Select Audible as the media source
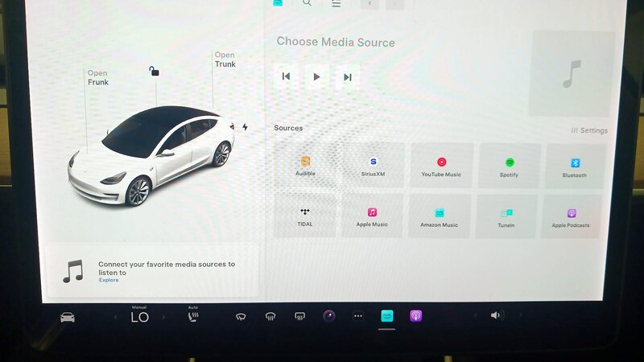Viewport: 644px width, 362px height. point(305,166)
